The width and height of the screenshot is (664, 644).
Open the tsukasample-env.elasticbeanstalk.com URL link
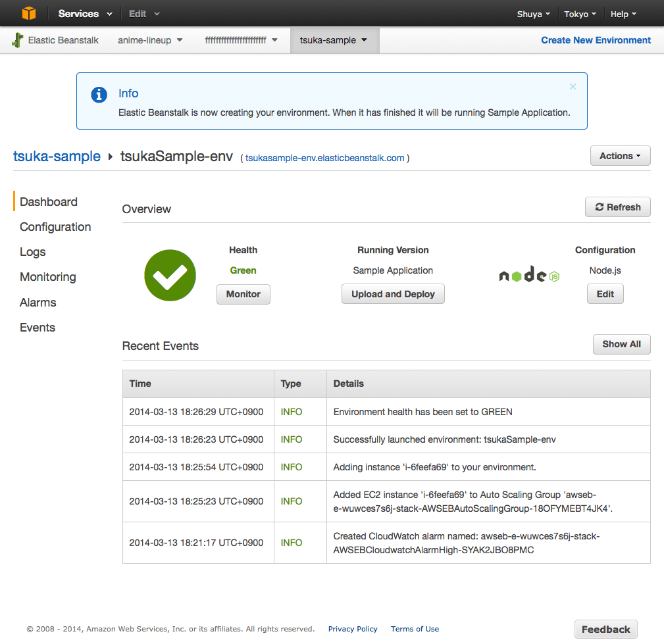point(324,158)
